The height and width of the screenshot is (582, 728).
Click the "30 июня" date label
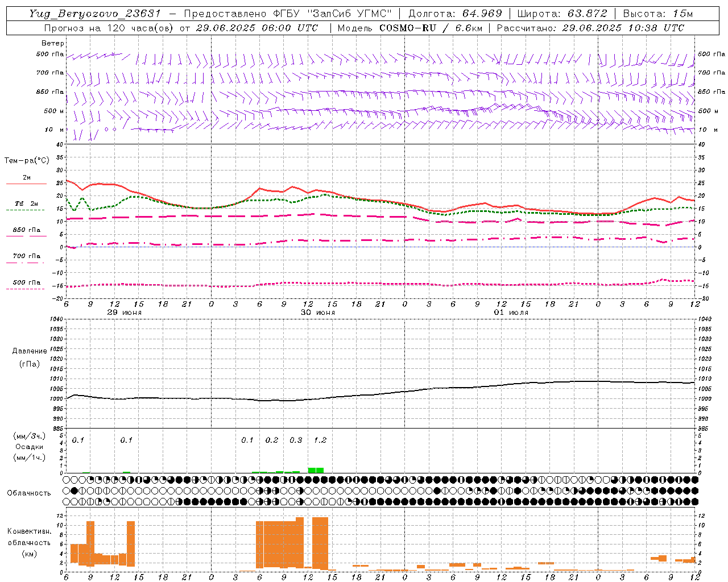[x=318, y=313]
